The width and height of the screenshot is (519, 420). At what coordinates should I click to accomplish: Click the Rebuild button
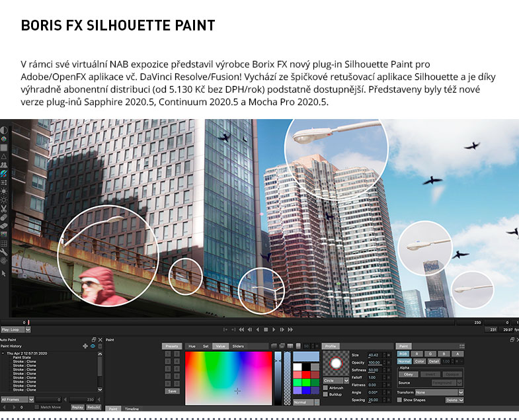pos(93,407)
